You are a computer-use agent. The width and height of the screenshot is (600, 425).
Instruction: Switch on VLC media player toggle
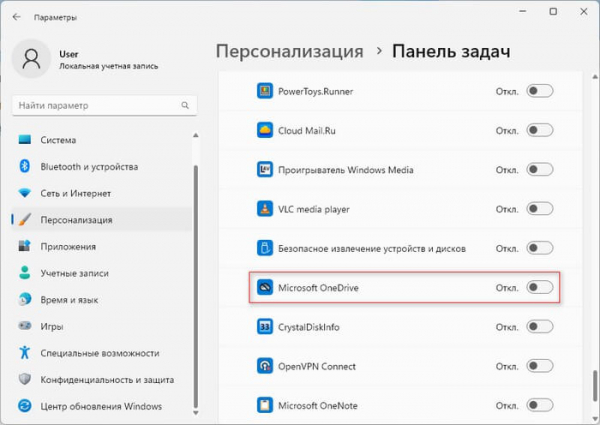pyautogui.click(x=540, y=209)
